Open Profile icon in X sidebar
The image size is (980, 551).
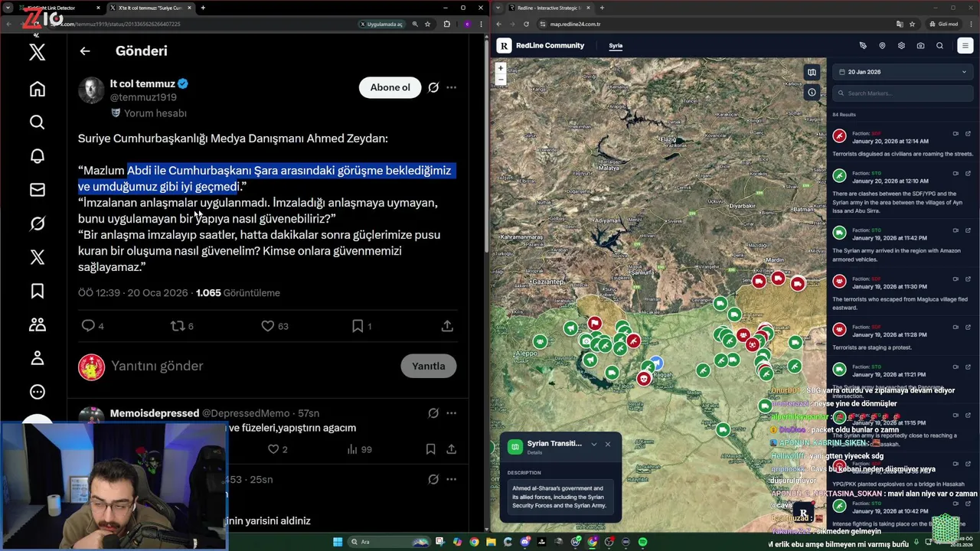click(x=37, y=358)
